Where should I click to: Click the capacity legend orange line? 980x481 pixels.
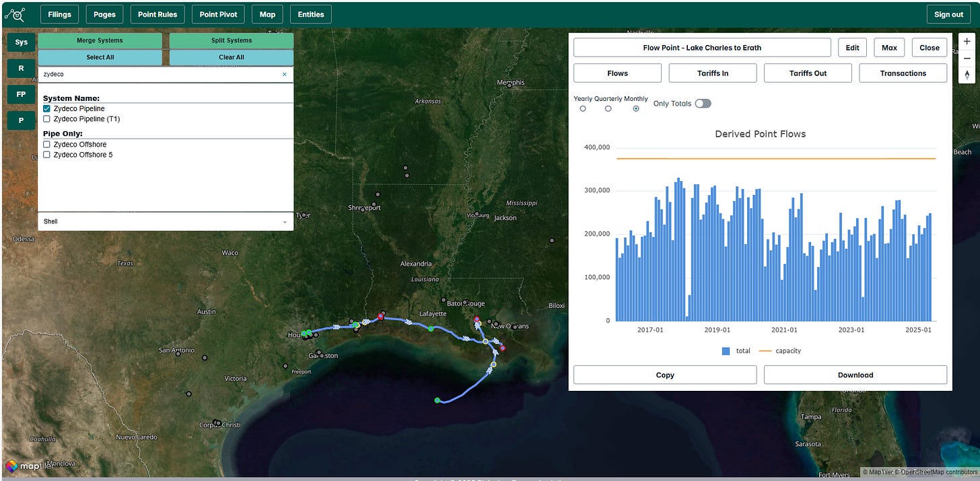pyautogui.click(x=765, y=350)
